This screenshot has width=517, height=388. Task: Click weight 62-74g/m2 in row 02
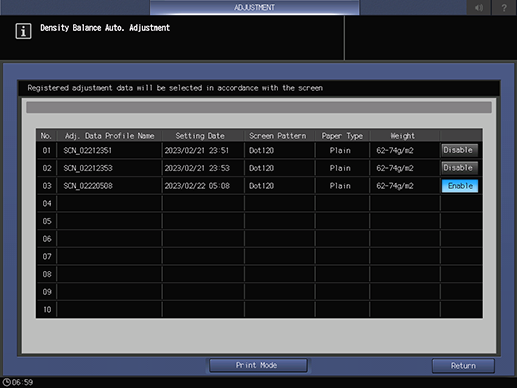tap(395, 168)
